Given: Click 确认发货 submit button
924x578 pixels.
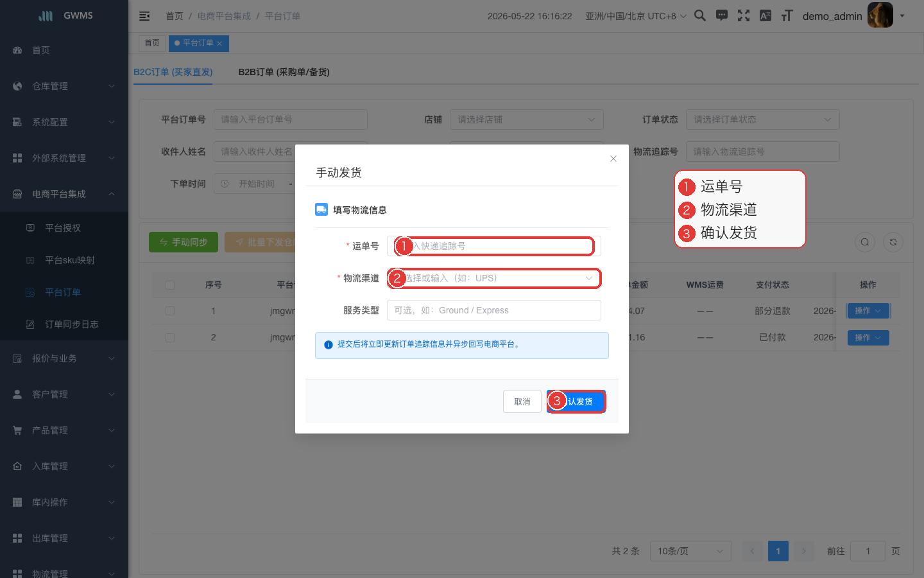Looking at the screenshot, I should click(x=576, y=401).
